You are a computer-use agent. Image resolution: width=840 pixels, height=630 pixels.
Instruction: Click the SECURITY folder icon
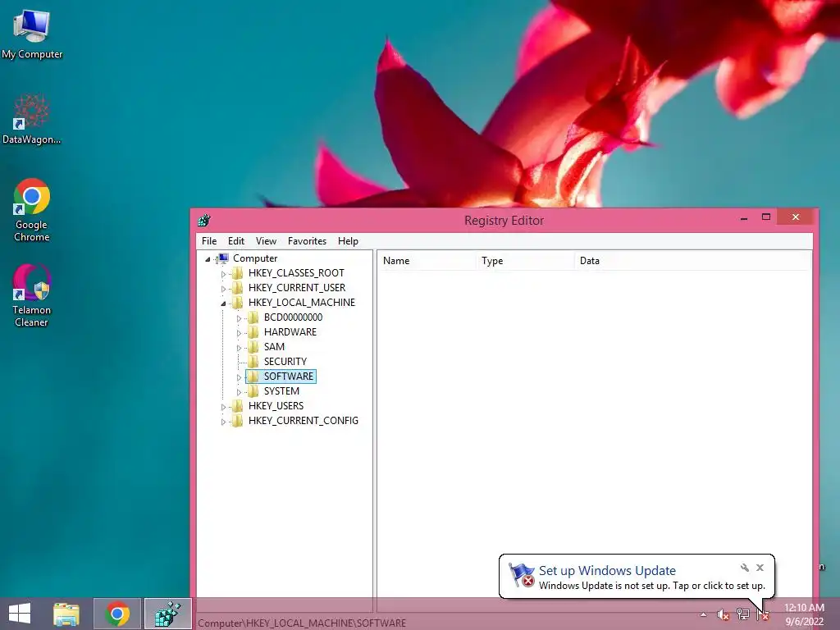tap(253, 362)
